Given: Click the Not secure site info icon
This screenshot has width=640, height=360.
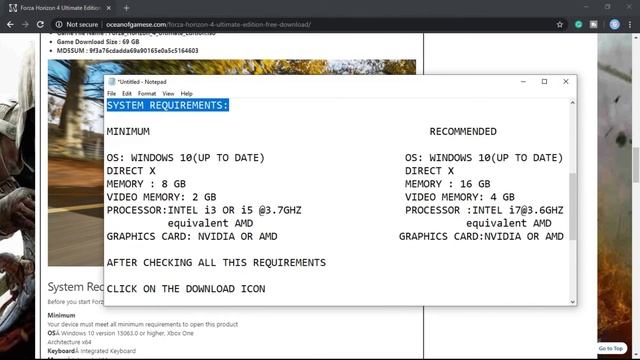Looking at the screenshot, I should (59, 24).
